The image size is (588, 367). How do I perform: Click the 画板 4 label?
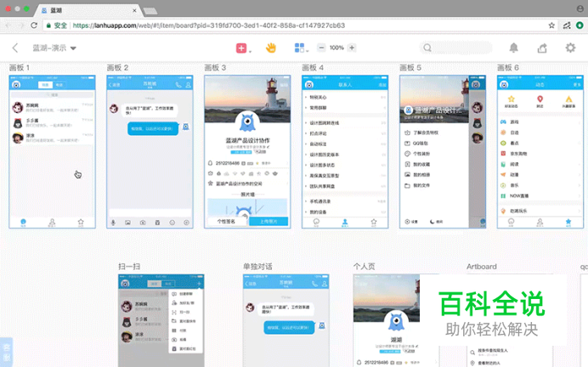point(313,67)
